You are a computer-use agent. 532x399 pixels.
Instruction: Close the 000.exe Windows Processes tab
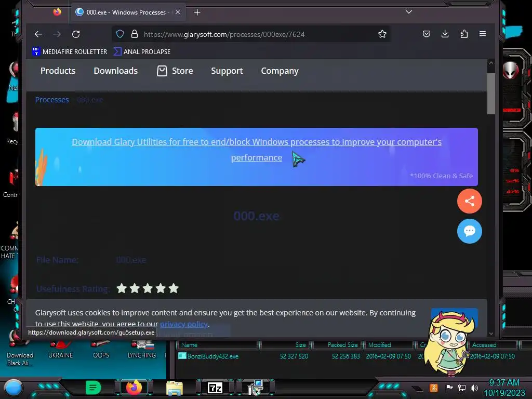178,12
